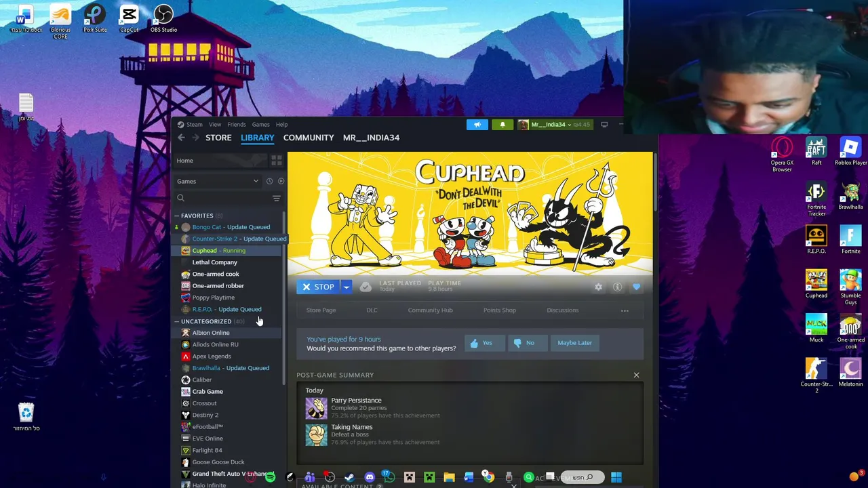The width and height of the screenshot is (868, 488).
Task: Switch to the STORE tab
Action: coord(218,138)
